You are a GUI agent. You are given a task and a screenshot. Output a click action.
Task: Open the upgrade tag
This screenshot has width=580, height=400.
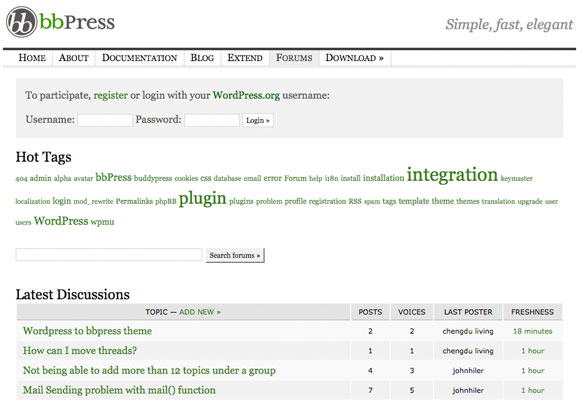(x=530, y=202)
